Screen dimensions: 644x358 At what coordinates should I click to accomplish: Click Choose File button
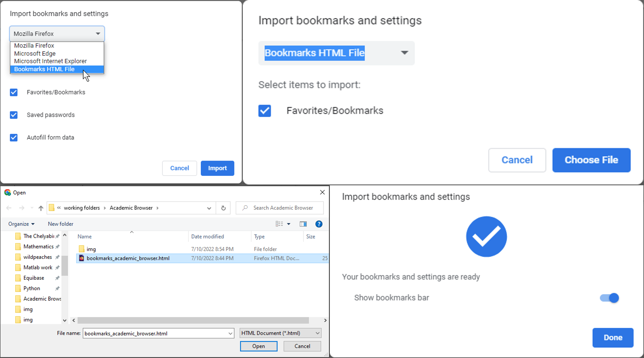[x=591, y=160]
